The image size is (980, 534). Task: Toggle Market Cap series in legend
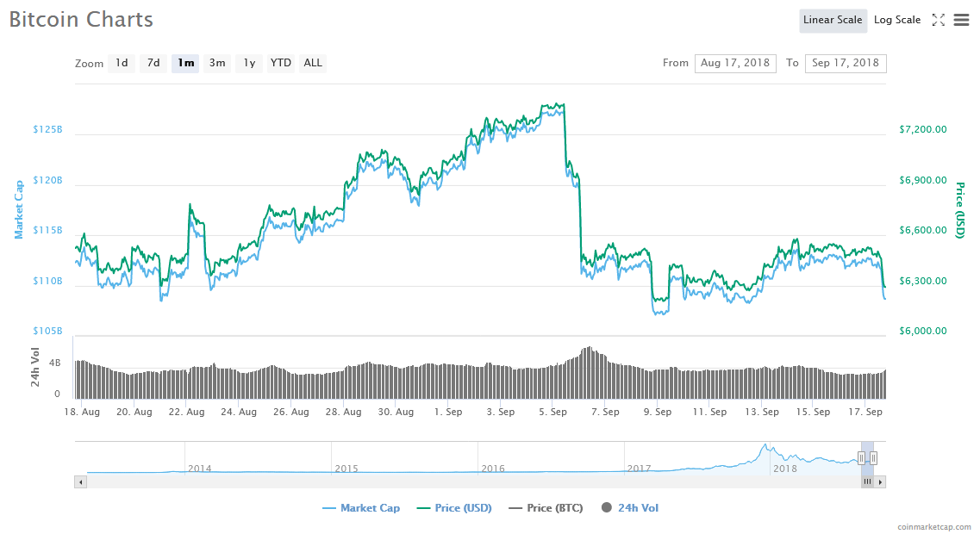pos(360,508)
